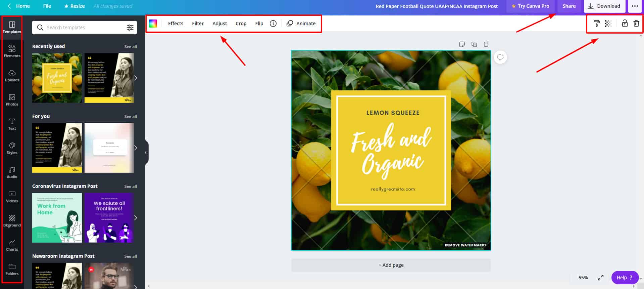Open the Effects tab in toolbar

click(x=176, y=24)
